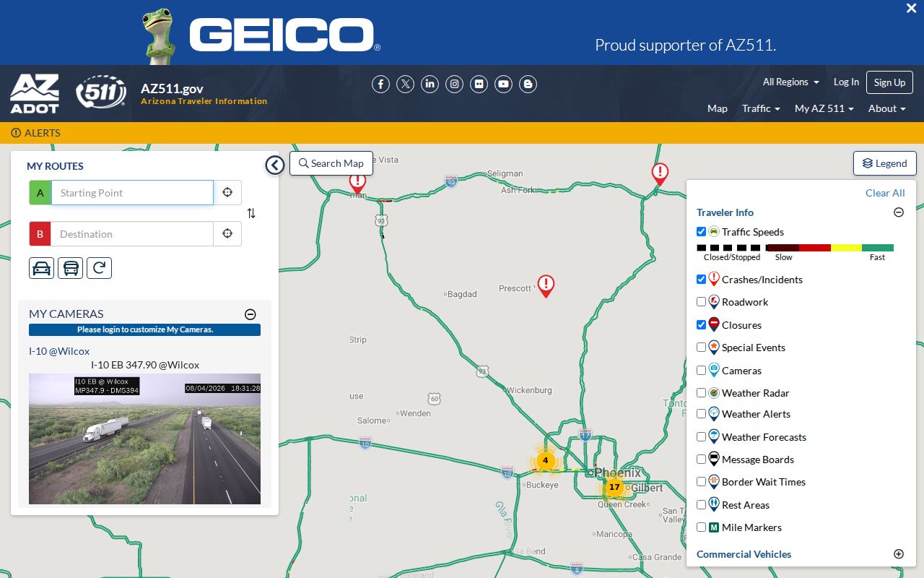Uncheck Traffic Speeds layer

pyautogui.click(x=701, y=232)
